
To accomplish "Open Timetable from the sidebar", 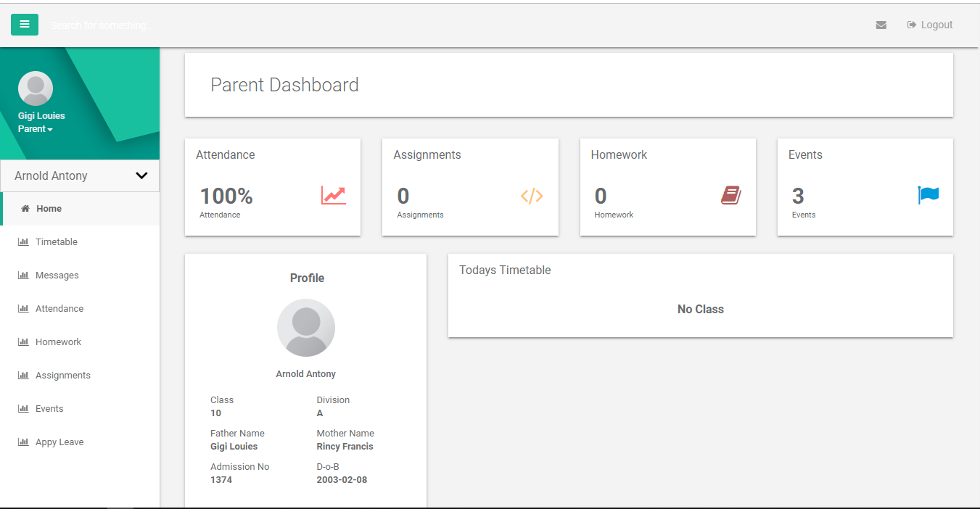I will 56,242.
